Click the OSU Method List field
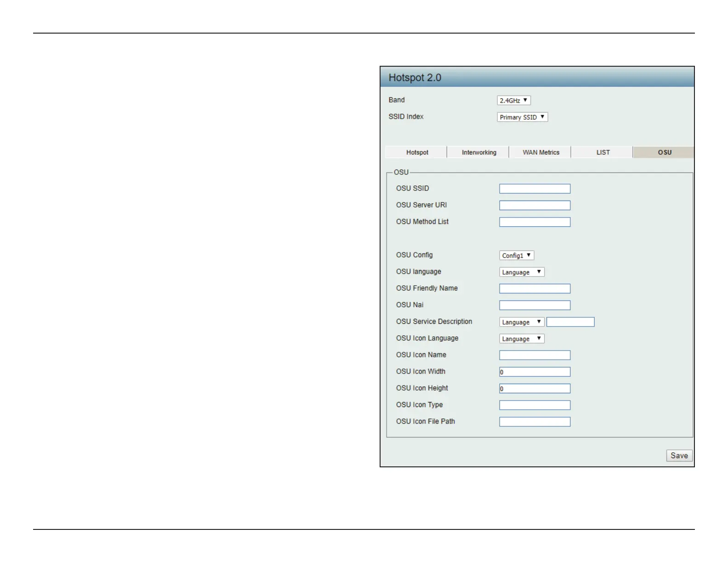 (535, 222)
